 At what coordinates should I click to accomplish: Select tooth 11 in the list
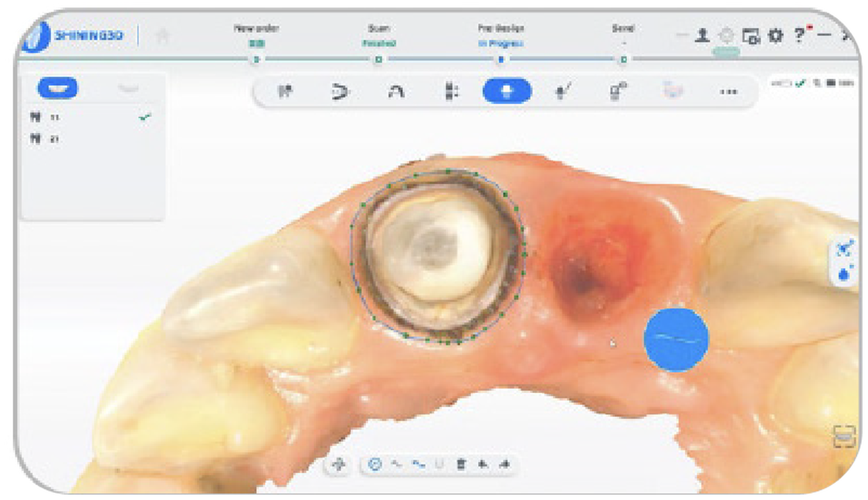click(x=54, y=117)
